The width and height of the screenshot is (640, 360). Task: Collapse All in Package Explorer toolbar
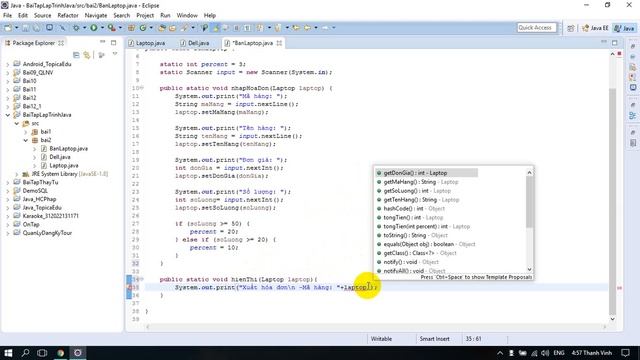pos(76,55)
